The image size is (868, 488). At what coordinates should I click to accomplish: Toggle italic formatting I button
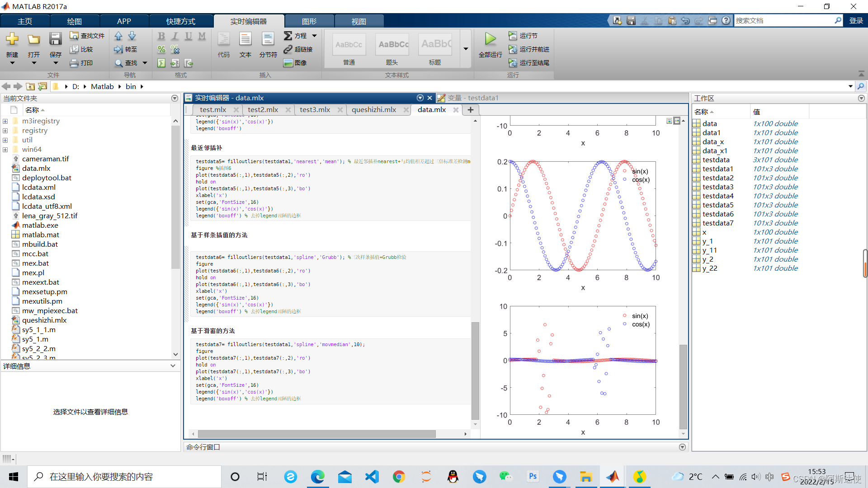(175, 36)
